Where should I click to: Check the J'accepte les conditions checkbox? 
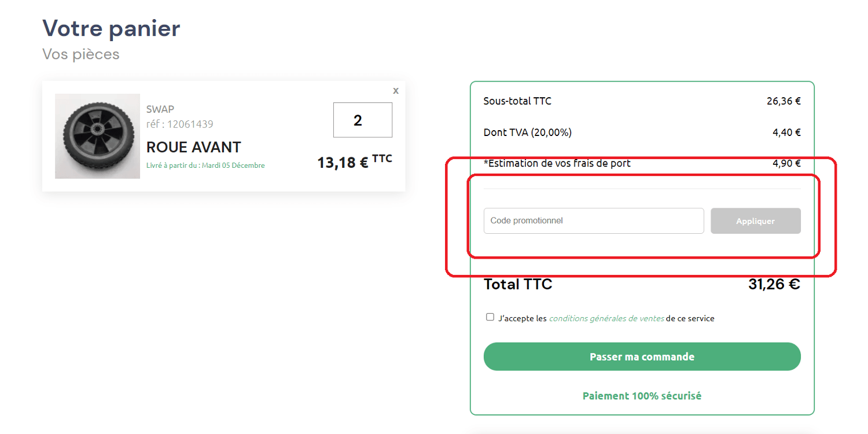pos(490,317)
